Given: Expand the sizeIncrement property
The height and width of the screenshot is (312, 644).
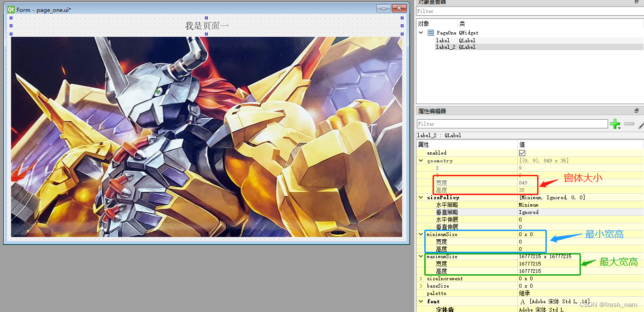Looking at the screenshot, I should [421, 278].
